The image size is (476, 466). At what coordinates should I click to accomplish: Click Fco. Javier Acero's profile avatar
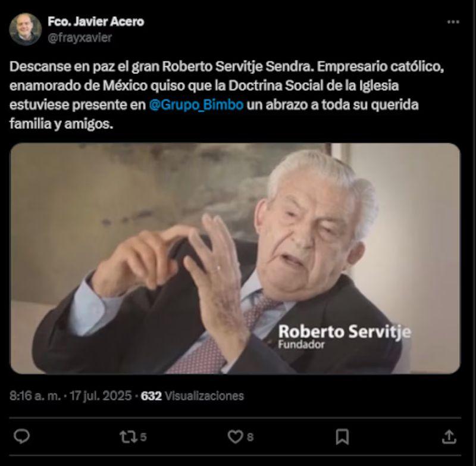pos(25,29)
